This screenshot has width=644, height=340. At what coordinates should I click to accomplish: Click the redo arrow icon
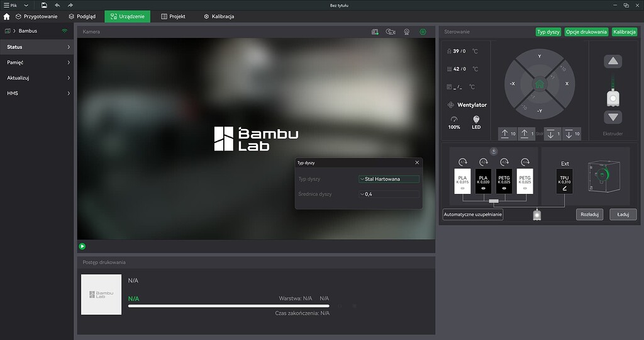[70, 5]
